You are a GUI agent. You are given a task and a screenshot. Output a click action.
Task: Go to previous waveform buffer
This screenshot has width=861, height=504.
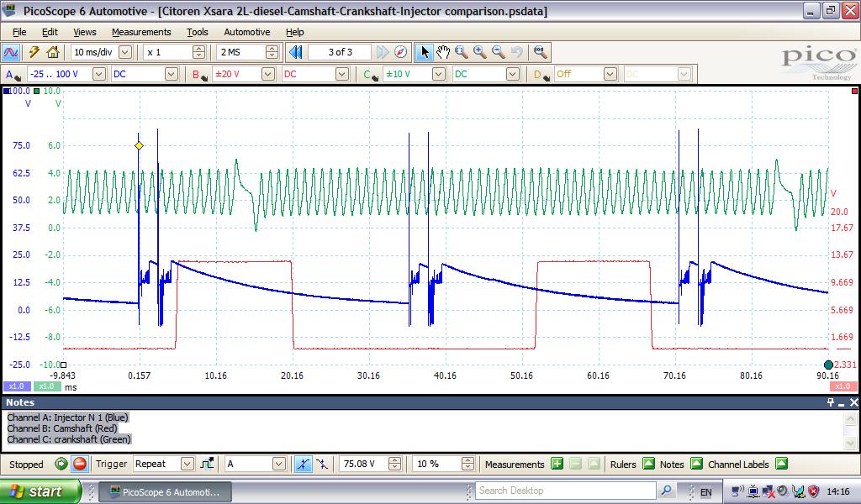tap(296, 52)
